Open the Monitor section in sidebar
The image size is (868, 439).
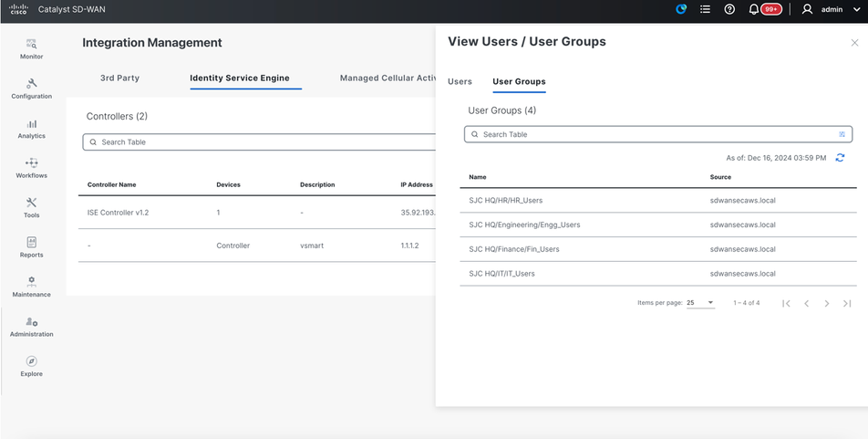pos(32,48)
